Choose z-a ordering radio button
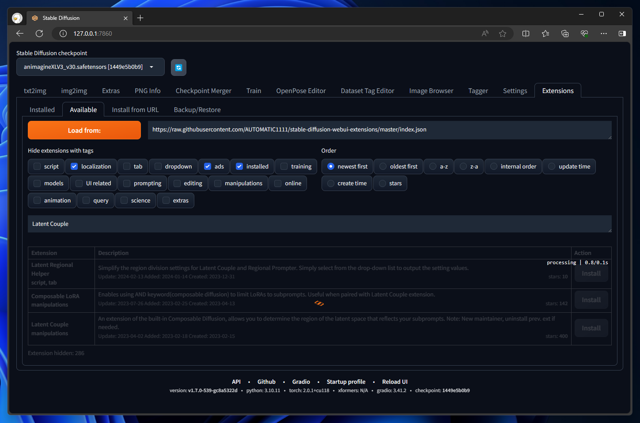This screenshot has width=640, height=423. pos(463,166)
